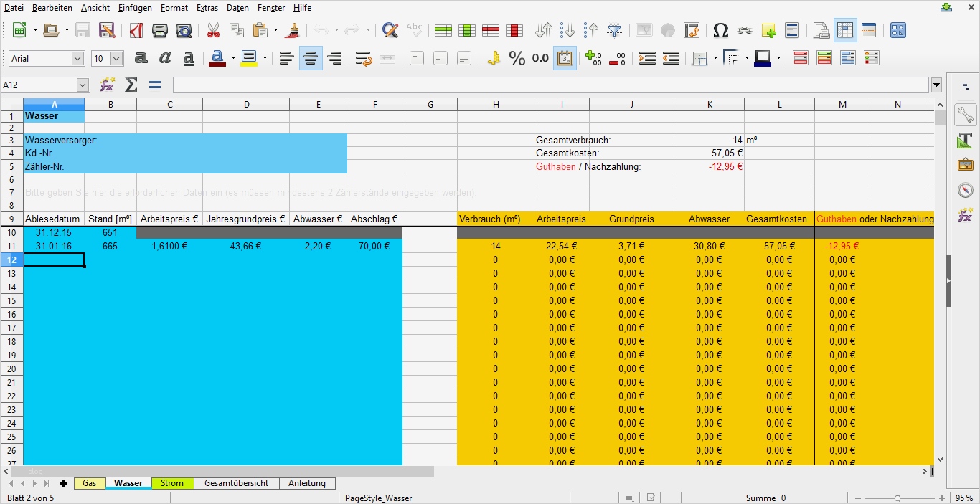
Task: Toggle align left
Action: 287,58
